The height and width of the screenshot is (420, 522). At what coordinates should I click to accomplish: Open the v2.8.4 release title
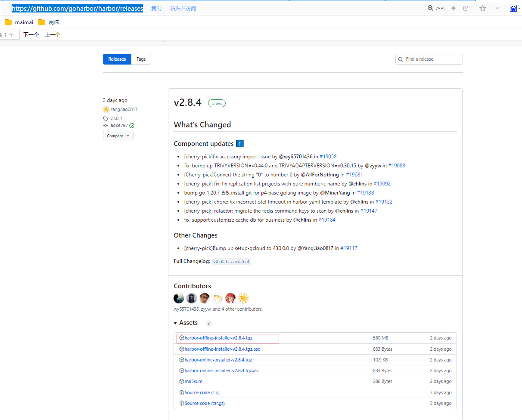click(x=188, y=102)
